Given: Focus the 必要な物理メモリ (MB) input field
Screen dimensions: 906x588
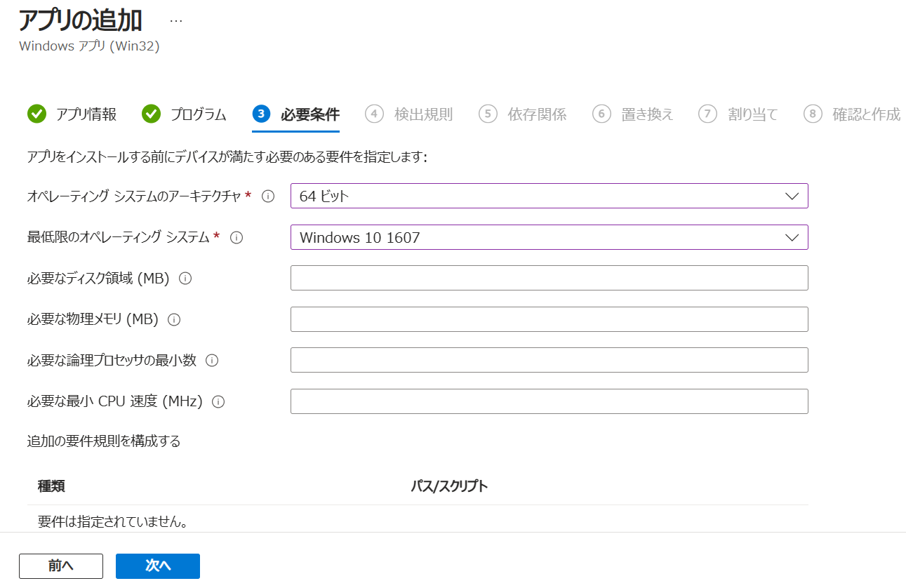Looking at the screenshot, I should pyautogui.click(x=549, y=319).
